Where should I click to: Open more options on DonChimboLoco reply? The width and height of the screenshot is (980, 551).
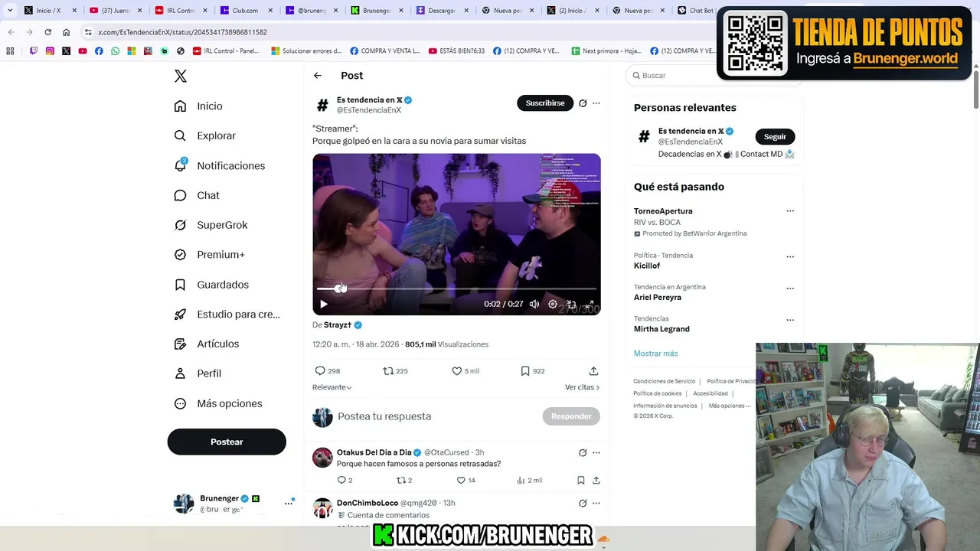596,504
